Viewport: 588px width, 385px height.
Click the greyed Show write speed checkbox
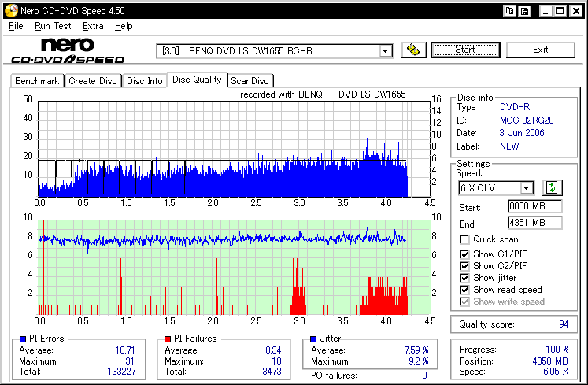[464, 302]
